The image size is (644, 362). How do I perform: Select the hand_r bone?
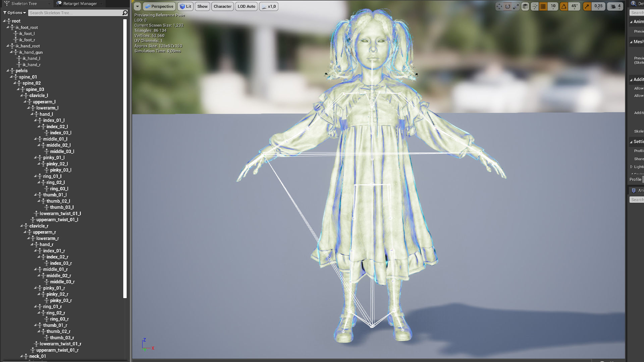tap(46, 245)
